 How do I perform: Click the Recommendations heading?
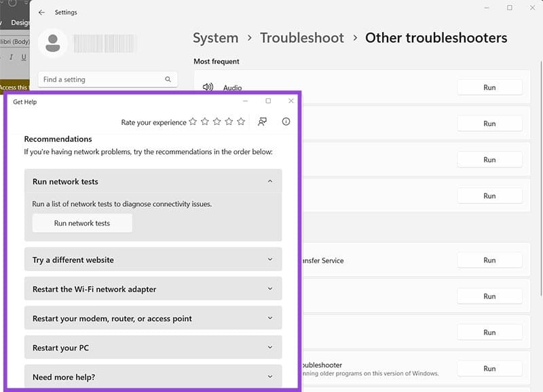pos(58,139)
